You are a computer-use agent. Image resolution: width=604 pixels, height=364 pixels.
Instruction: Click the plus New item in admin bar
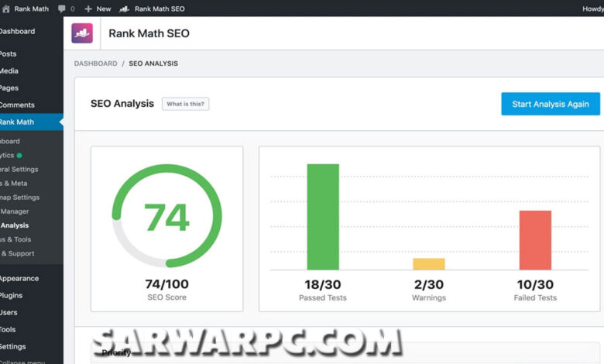[x=98, y=9]
